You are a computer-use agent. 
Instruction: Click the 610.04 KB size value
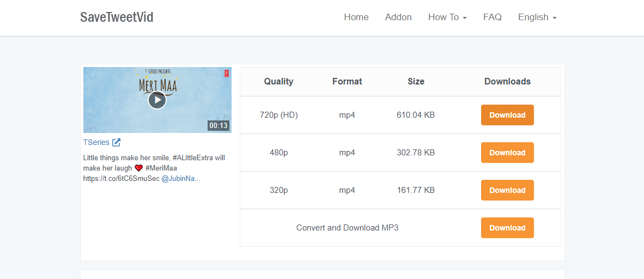point(416,115)
